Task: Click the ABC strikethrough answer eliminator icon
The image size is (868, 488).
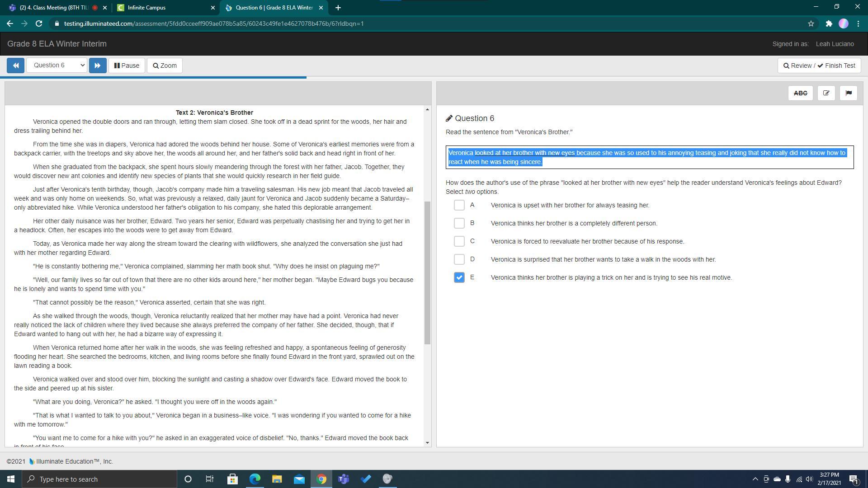Action: 800,93
